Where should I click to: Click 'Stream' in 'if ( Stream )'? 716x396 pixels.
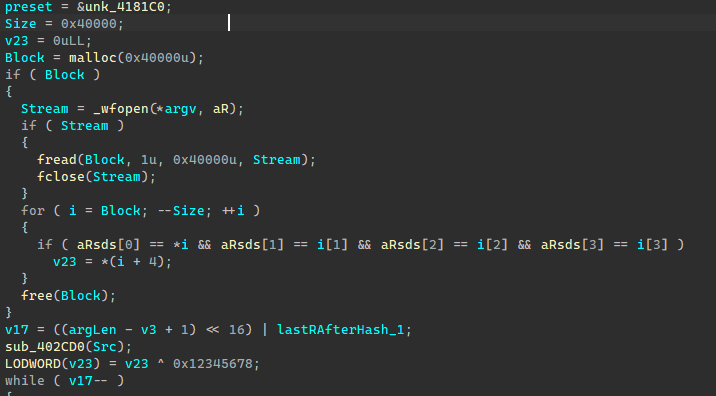(84, 126)
